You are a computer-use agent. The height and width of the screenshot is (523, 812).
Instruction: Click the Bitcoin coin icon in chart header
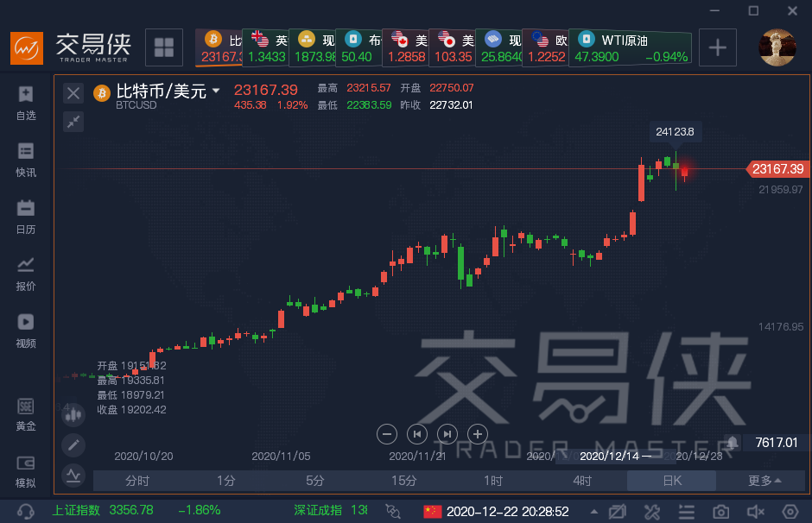(x=102, y=93)
